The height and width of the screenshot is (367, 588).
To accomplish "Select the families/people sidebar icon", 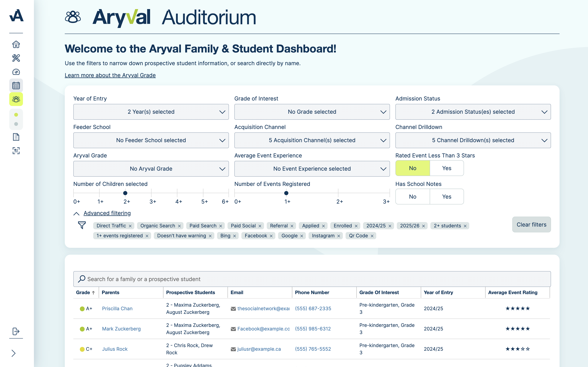I will point(16,99).
